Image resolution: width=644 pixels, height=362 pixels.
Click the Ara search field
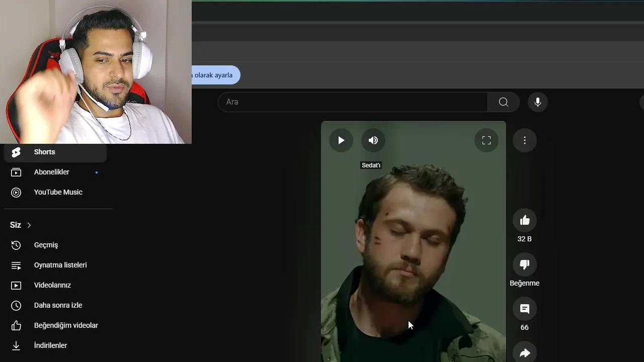353,102
